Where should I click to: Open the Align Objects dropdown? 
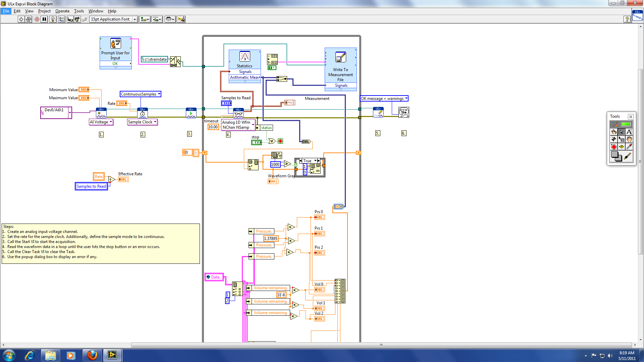click(x=145, y=19)
